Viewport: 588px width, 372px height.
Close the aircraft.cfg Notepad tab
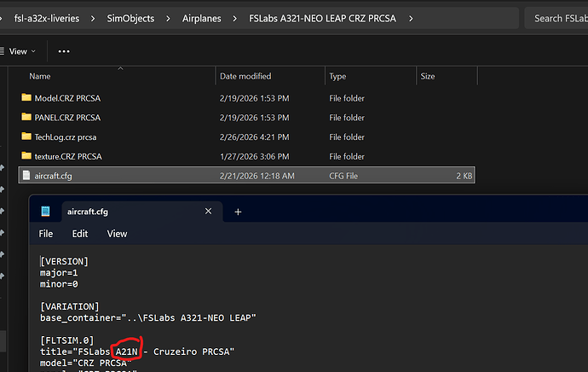click(208, 212)
